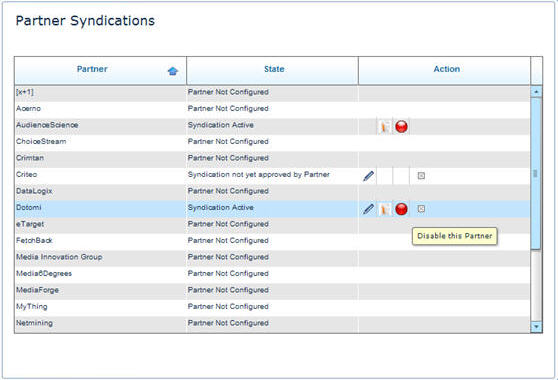Click 'Syndication Active' state for AudienceScience
The height and width of the screenshot is (380, 558).
[x=221, y=125]
